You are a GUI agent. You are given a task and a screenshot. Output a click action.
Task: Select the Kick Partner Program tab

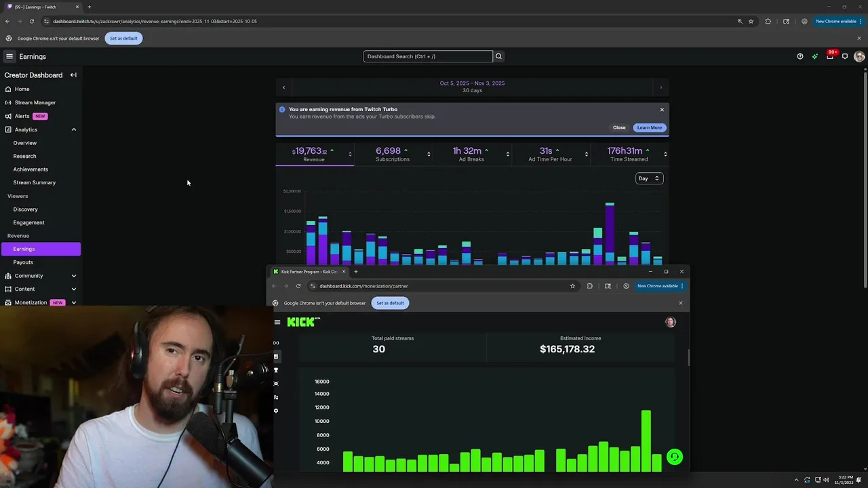coord(309,272)
